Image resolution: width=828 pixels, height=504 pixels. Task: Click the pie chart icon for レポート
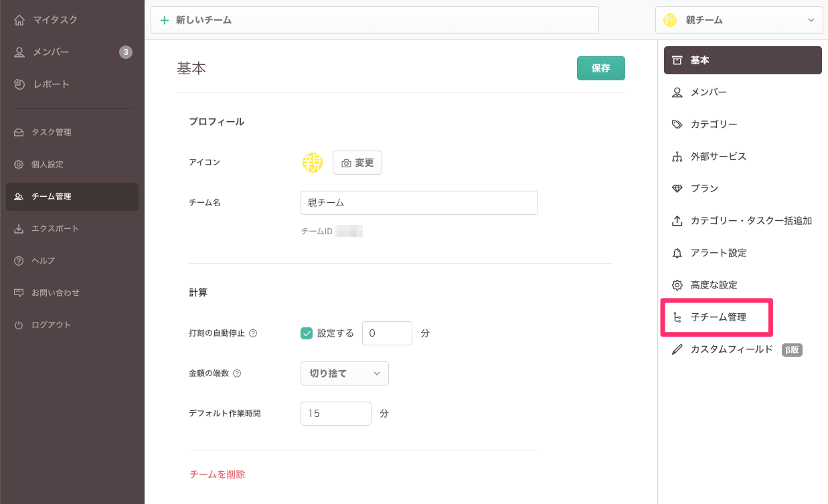coord(19,84)
